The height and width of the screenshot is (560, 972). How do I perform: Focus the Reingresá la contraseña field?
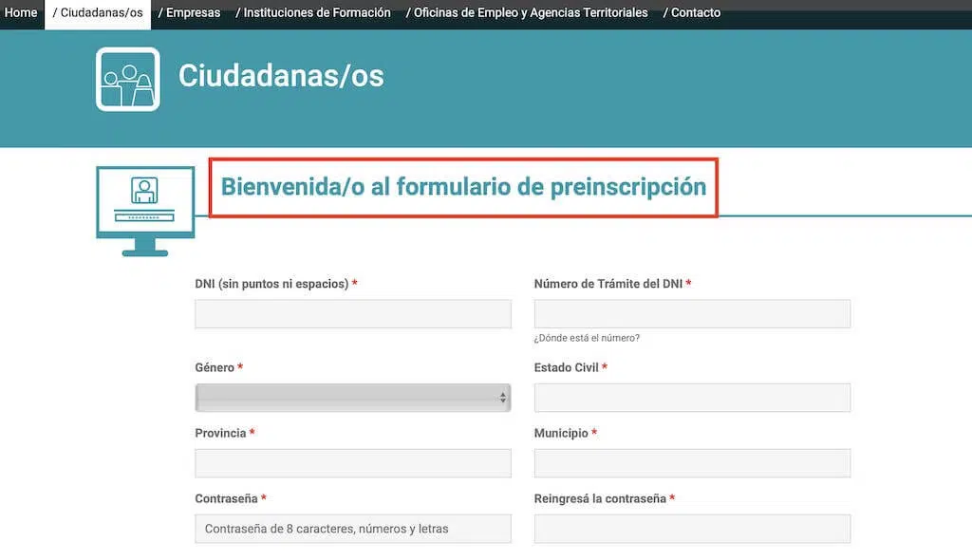[x=692, y=529]
